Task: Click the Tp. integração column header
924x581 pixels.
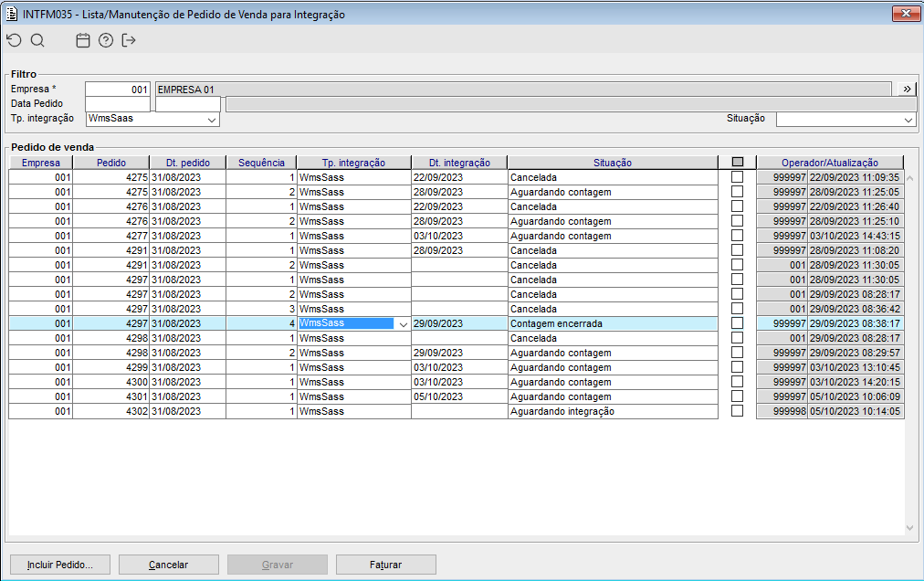Action: [x=353, y=163]
